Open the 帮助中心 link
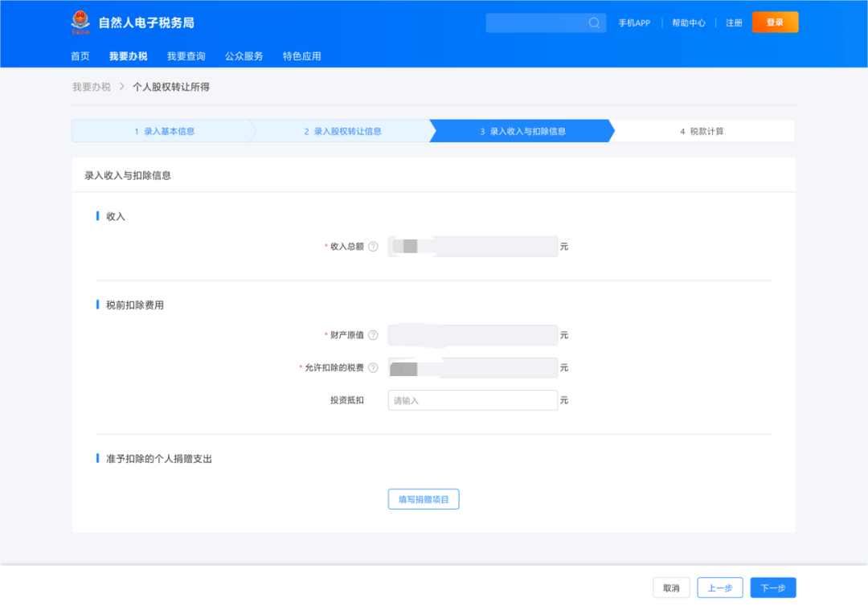 click(x=688, y=23)
